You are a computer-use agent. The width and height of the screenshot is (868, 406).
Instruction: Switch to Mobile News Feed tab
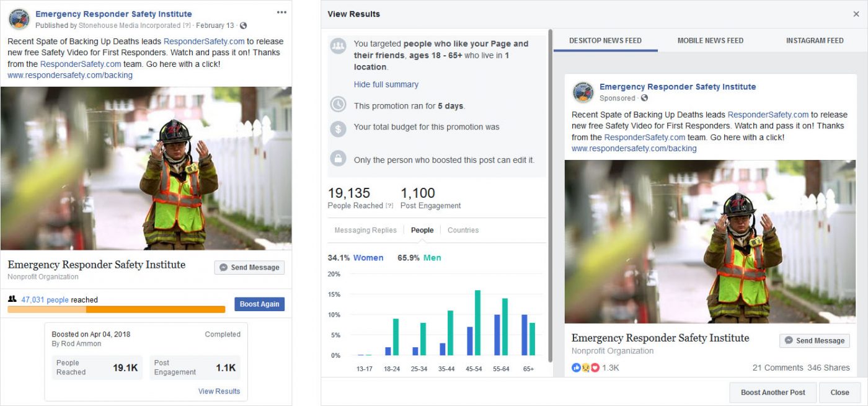click(x=710, y=40)
